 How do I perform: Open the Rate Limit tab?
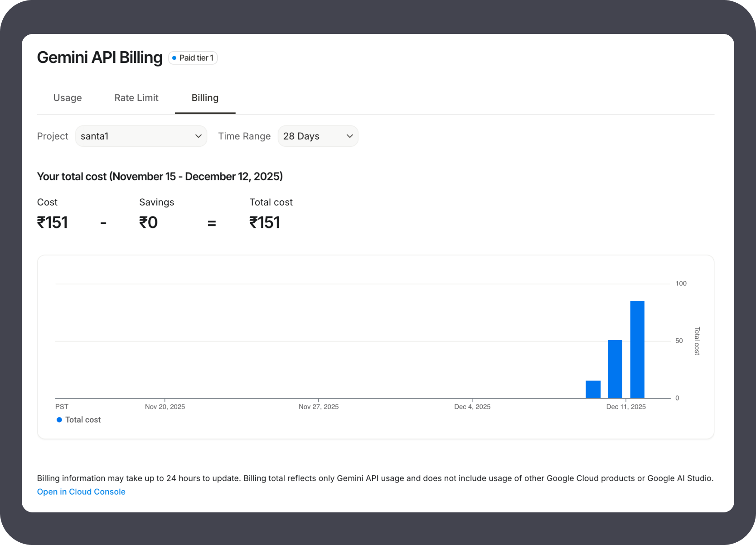coord(136,98)
